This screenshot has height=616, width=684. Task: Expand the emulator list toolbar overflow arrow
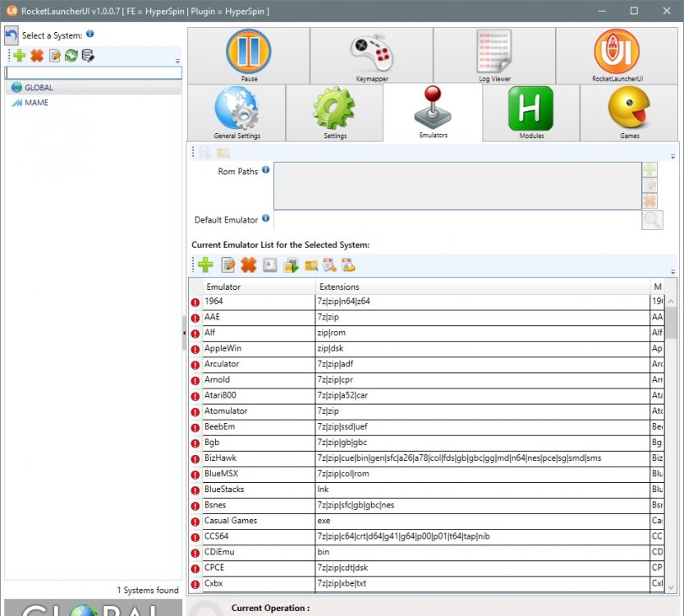coord(673,271)
